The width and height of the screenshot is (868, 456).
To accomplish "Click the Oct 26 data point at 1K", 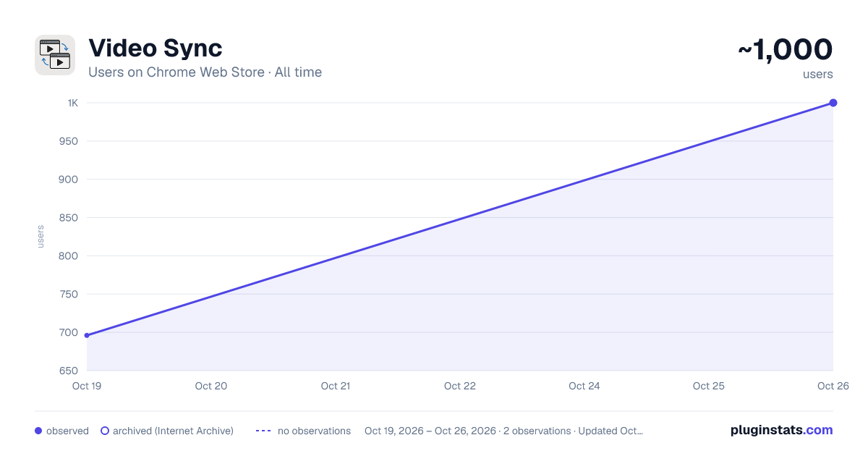I will pyautogui.click(x=833, y=103).
